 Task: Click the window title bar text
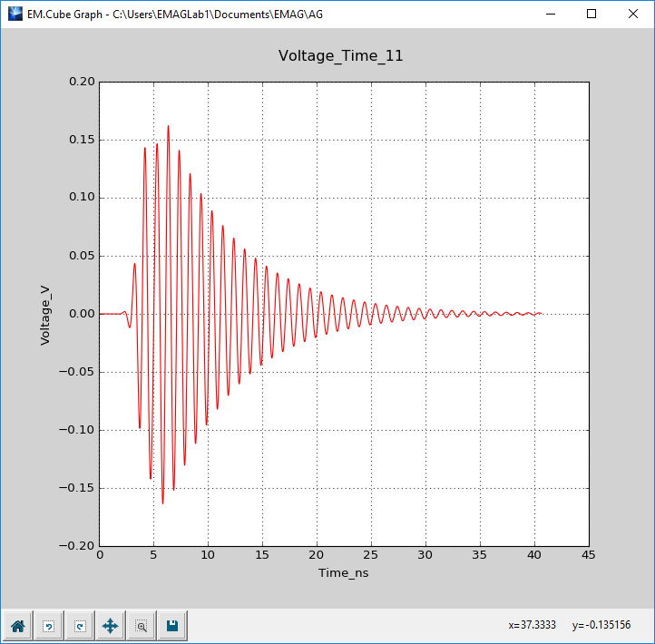(x=175, y=15)
